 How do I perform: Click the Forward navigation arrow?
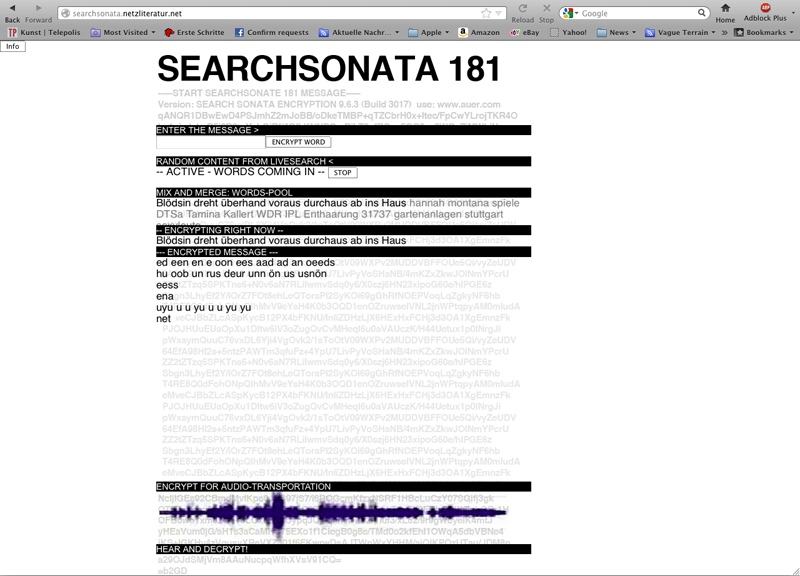pyautogui.click(x=38, y=9)
